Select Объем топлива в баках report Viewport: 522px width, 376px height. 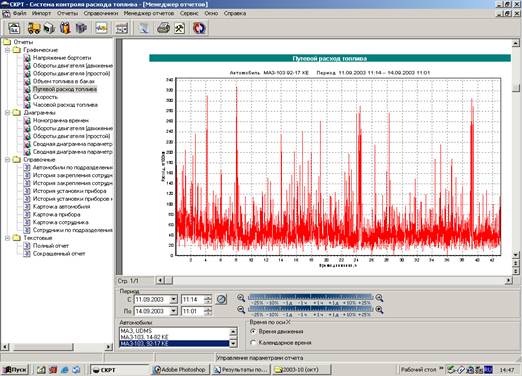[64, 81]
